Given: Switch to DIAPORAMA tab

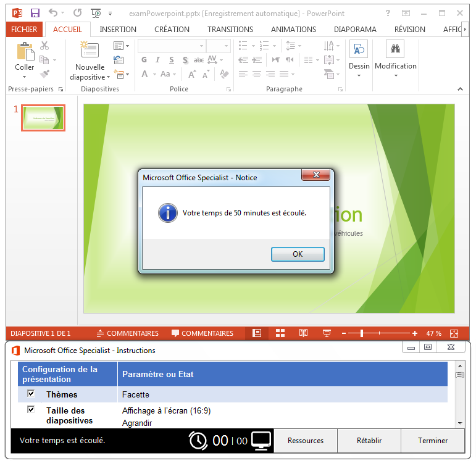Looking at the screenshot, I should click(355, 30).
